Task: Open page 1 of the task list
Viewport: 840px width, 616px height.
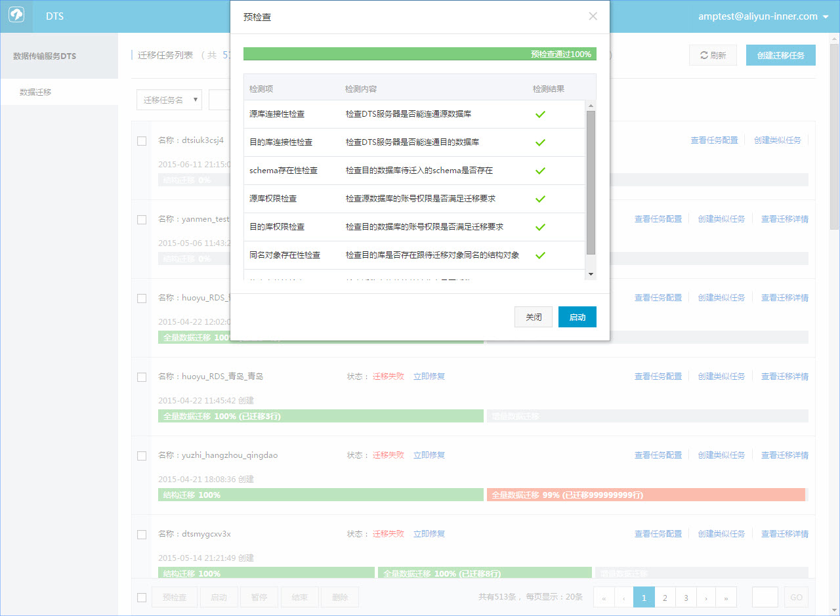Action: coord(644,598)
